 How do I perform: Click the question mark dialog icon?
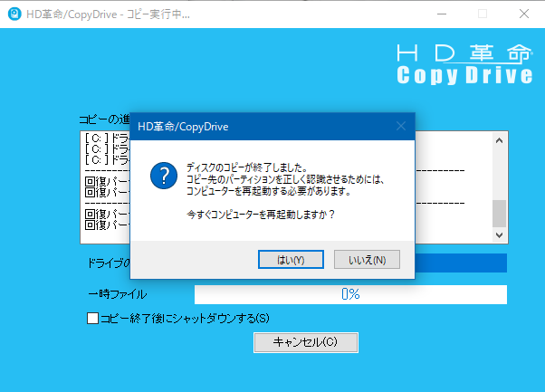164,176
